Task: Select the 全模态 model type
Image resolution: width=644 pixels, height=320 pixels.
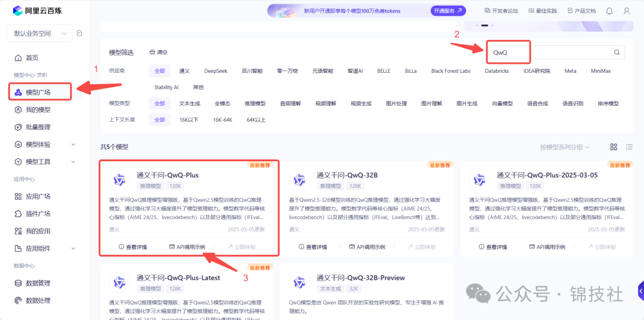Action: [222, 104]
